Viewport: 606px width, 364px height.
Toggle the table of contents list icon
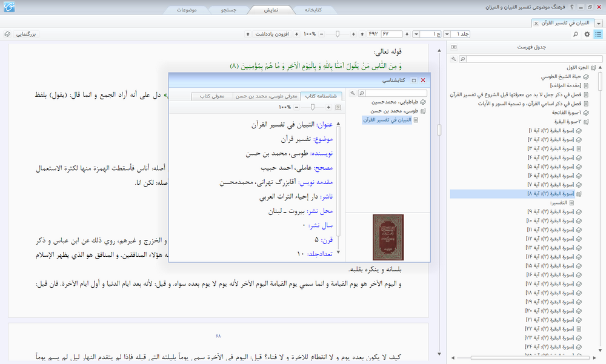click(x=598, y=34)
